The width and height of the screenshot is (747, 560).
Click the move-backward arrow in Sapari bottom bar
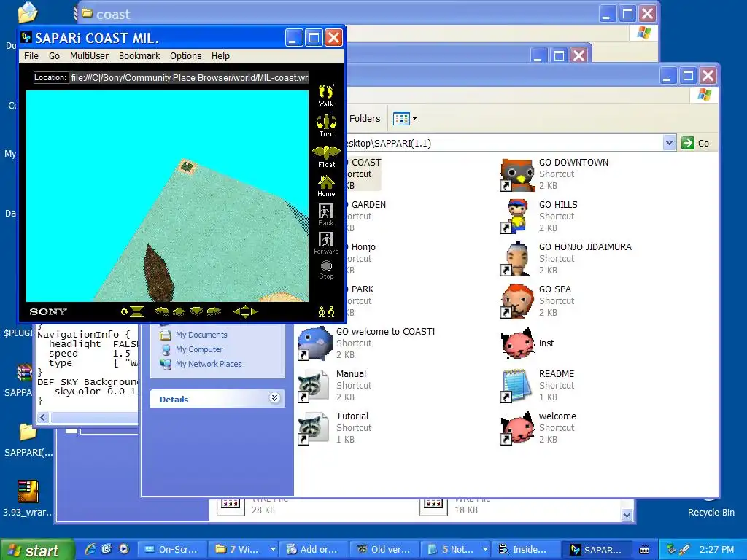click(196, 312)
